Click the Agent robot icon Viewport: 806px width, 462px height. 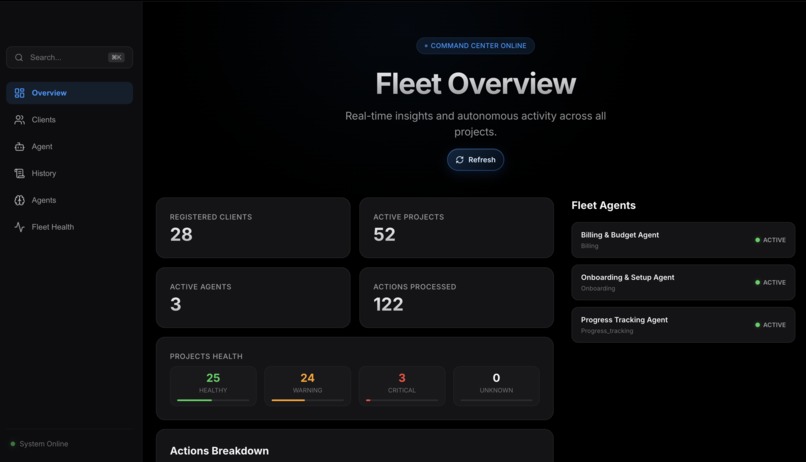click(20, 146)
